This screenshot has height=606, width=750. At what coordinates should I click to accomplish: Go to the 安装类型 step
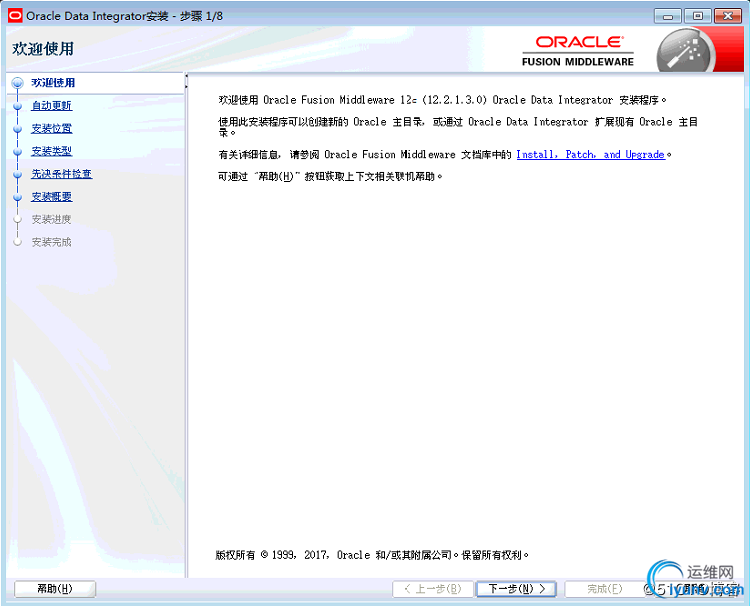(52, 151)
